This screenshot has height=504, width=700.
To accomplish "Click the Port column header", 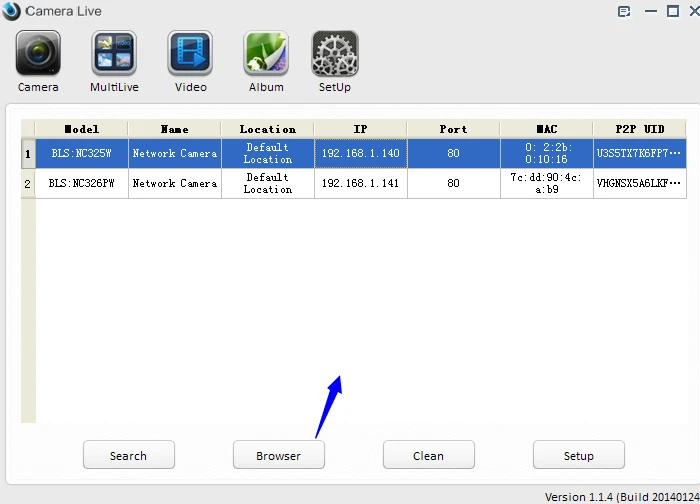I will click(453, 129).
